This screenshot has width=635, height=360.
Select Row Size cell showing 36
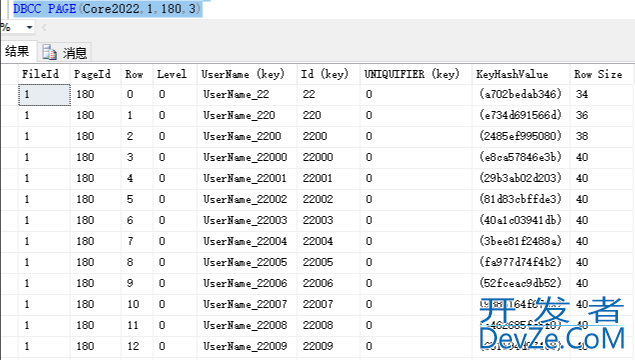(x=602, y=116)
